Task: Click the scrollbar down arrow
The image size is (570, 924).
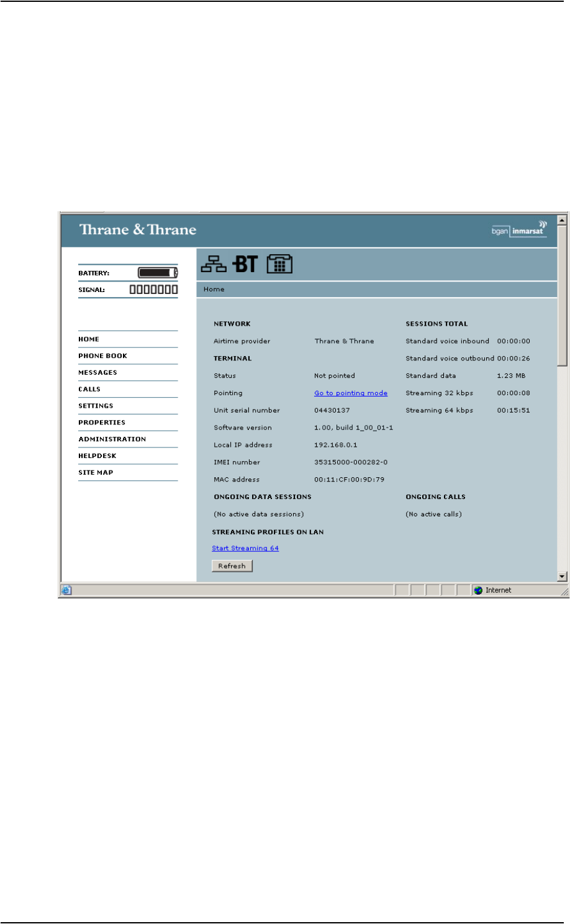Action: coord(563,577)
